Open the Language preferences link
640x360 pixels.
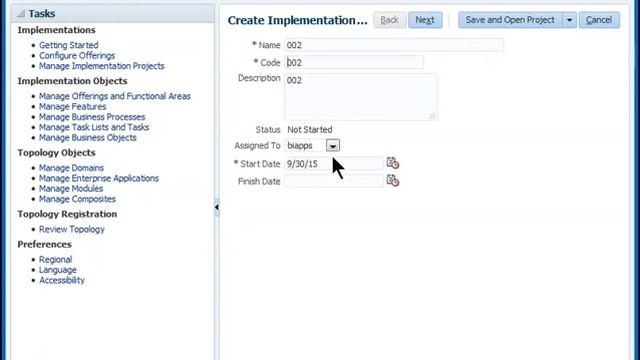click(x=58, y=270)
